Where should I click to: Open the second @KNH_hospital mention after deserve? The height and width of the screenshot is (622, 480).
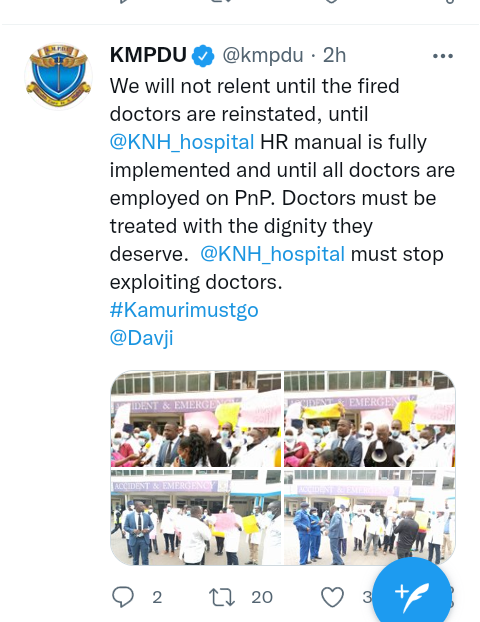pyautogui.click(x=273, y=254)
